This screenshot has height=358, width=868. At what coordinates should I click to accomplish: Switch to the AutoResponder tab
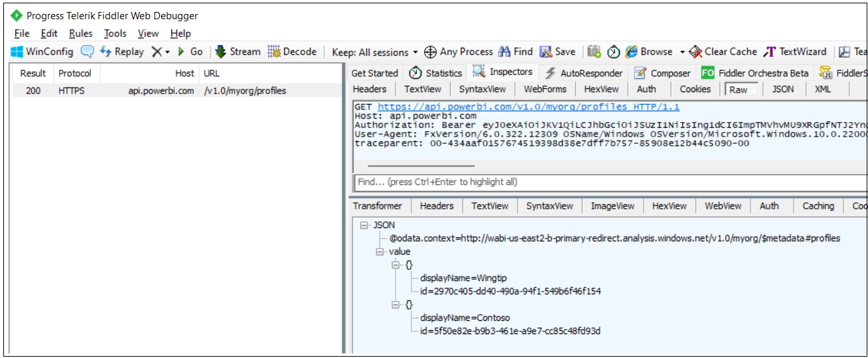[x=584, y=73]
